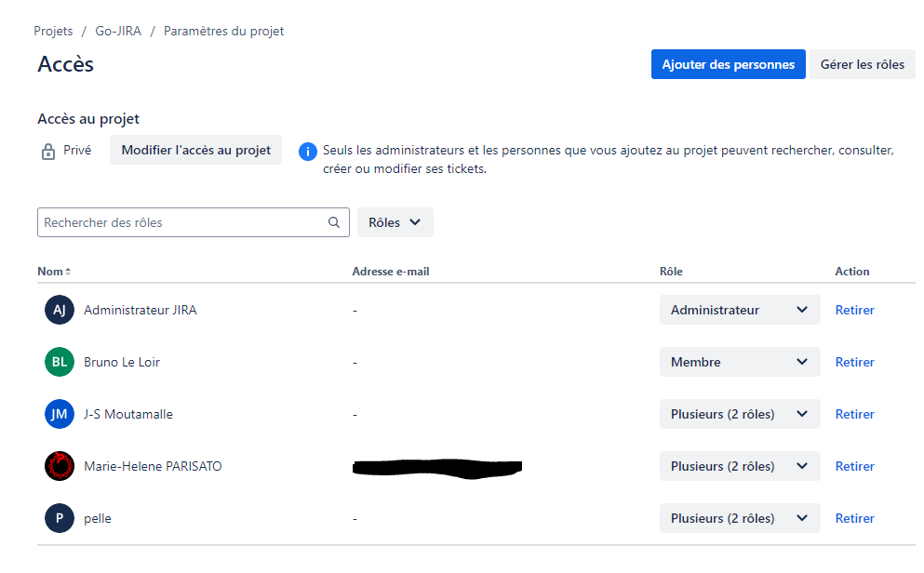
Task: Select the J-S Moutamalle avatar icon
Action: 59,414
